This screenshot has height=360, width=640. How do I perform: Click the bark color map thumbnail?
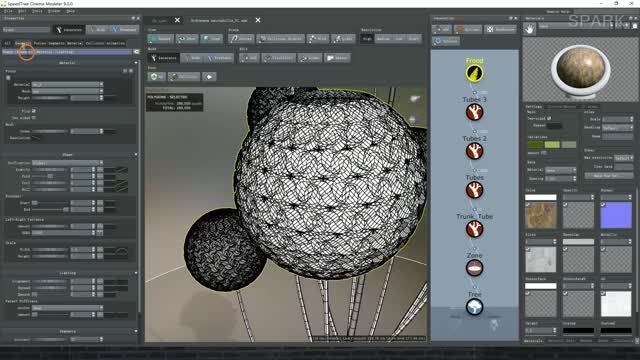coord(541,215)
